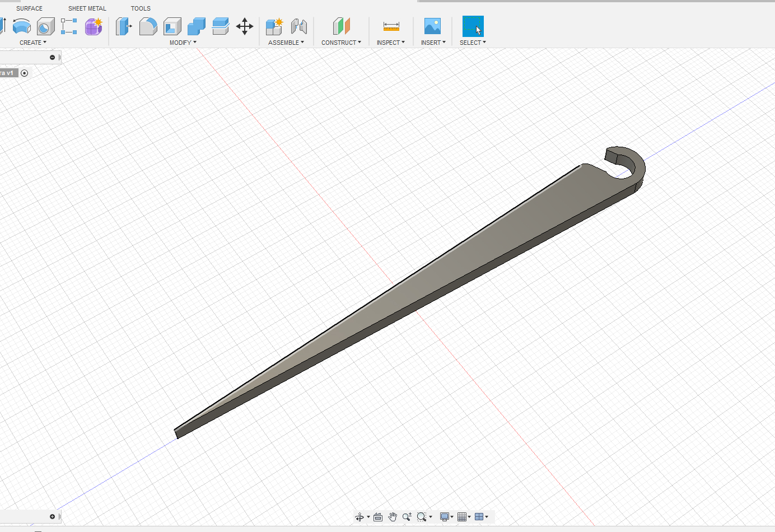Select the Joint tool icon

pyautogui.click(x=299, y=26)
